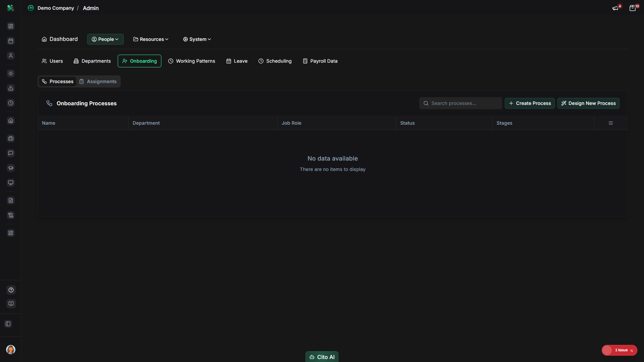Open announcements via the megaphone icon

[x=615, y=8]
